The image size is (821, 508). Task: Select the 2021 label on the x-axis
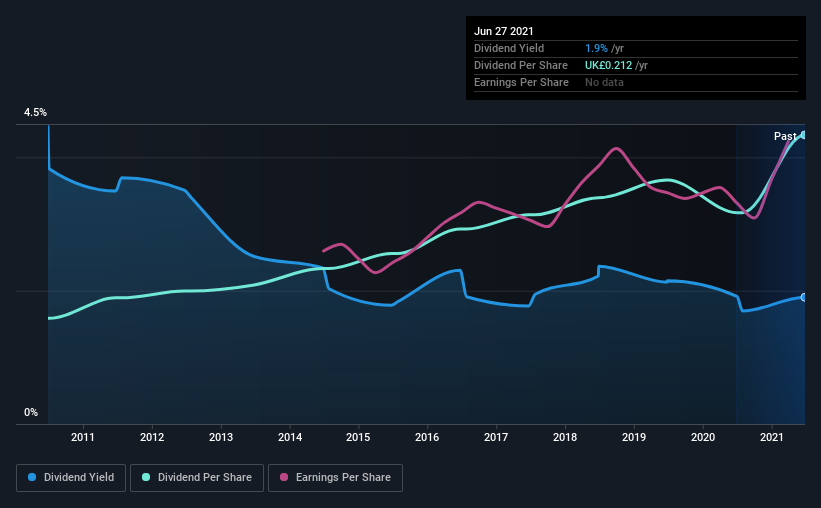click(x=771, y=437)
